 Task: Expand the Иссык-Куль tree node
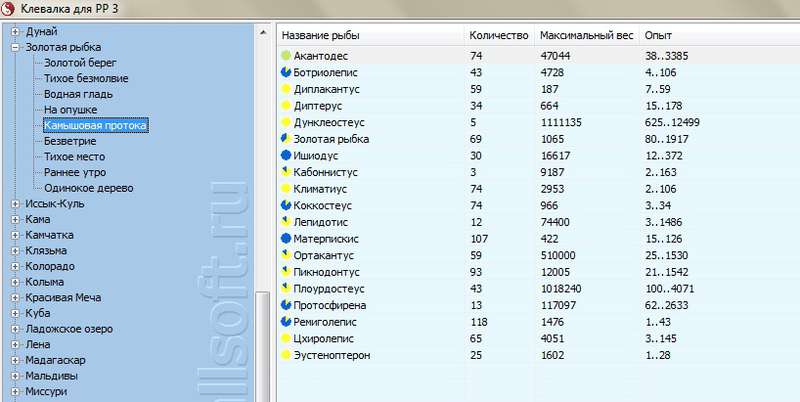[15, 203]
